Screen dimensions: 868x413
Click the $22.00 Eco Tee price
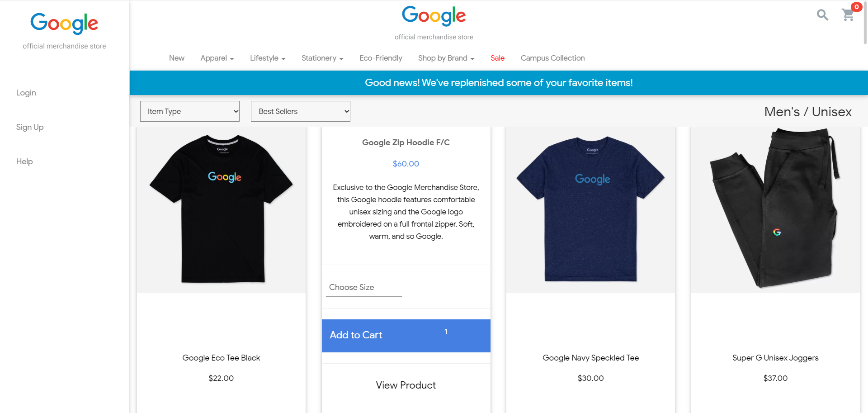click(221, 378)
